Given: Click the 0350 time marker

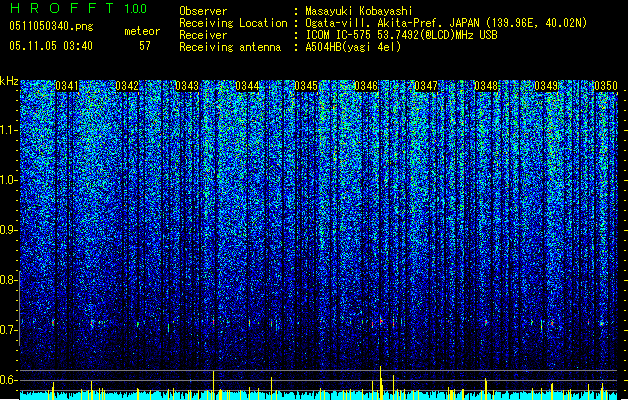Looking at the screenshot, I should click(x=606, y=86).
